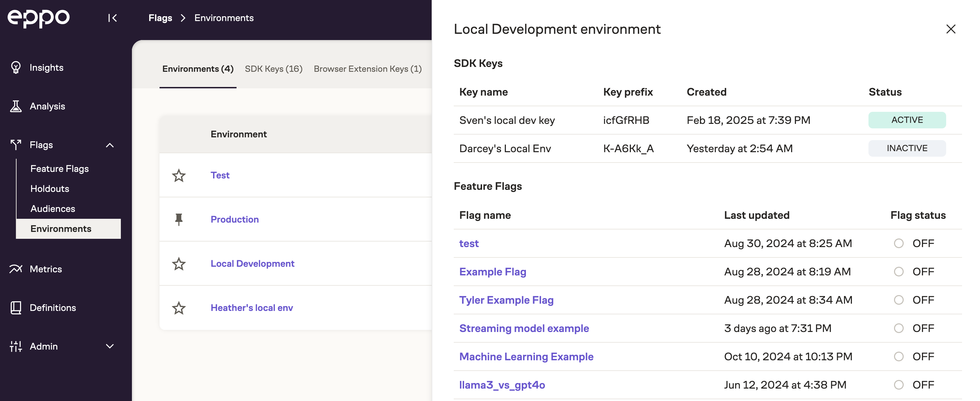Collapse the sidebar with the arrow icon
Viewport: 980px width, 401px height.
pos(112,18)
